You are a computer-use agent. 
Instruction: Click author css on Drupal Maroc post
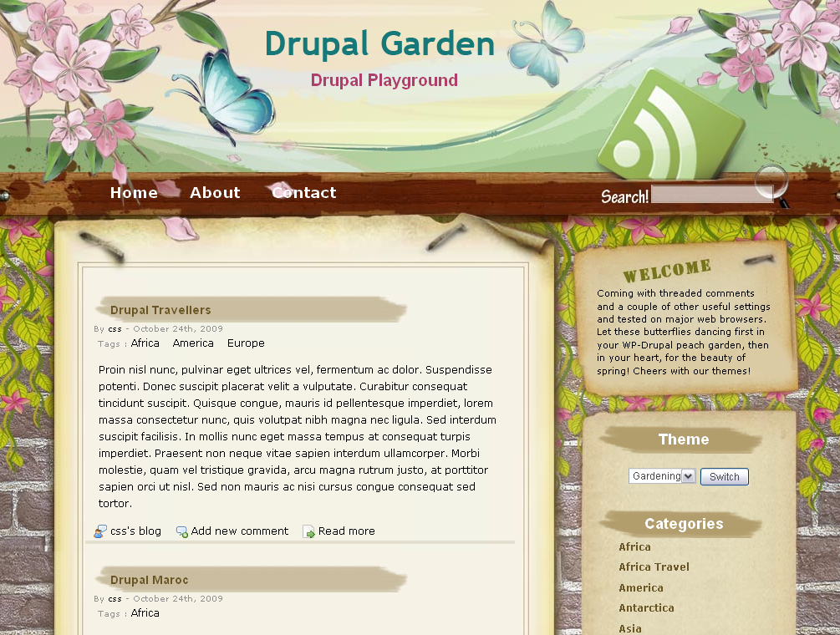pyautogui.click(x=115, y=598)
